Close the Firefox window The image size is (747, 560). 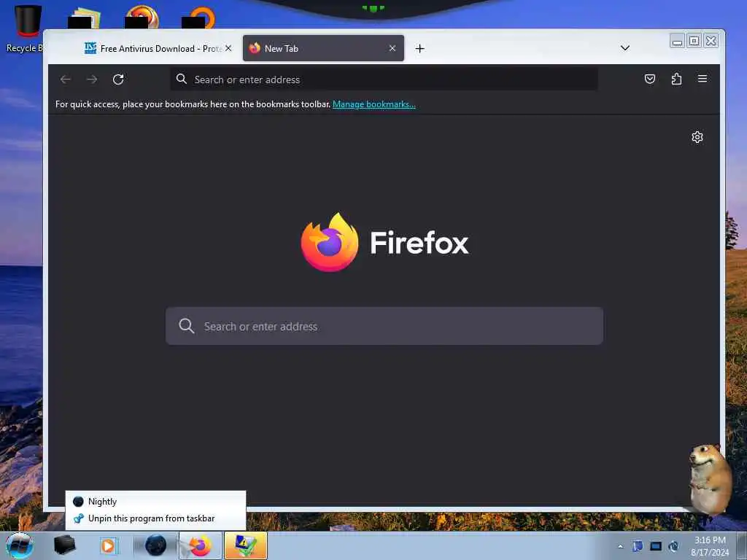pyautogui.click(x=711, y=41)
